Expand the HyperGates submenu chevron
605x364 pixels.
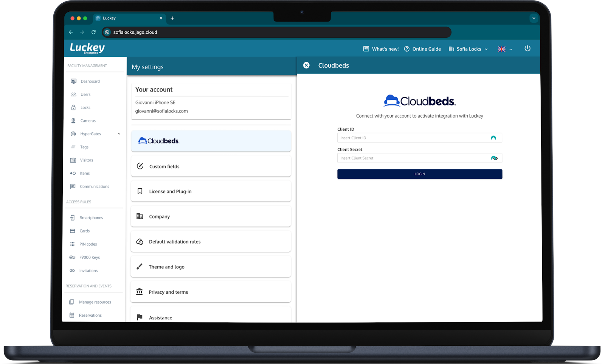119,134
